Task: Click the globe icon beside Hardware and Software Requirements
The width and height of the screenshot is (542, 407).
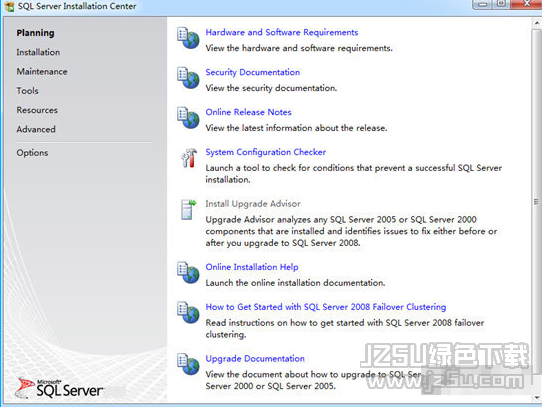Action: click(x=188, y=38)
